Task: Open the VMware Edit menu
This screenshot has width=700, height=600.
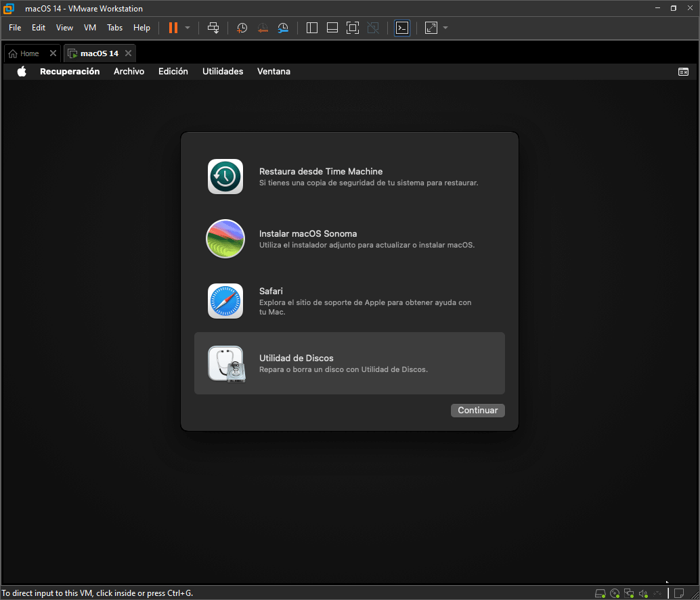Action: [x=39, y=28]
